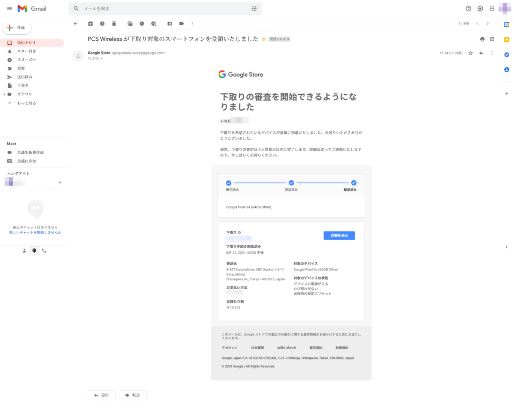The image size is (514, 420).
Task: Open email in new window
Action: (492, 39)
